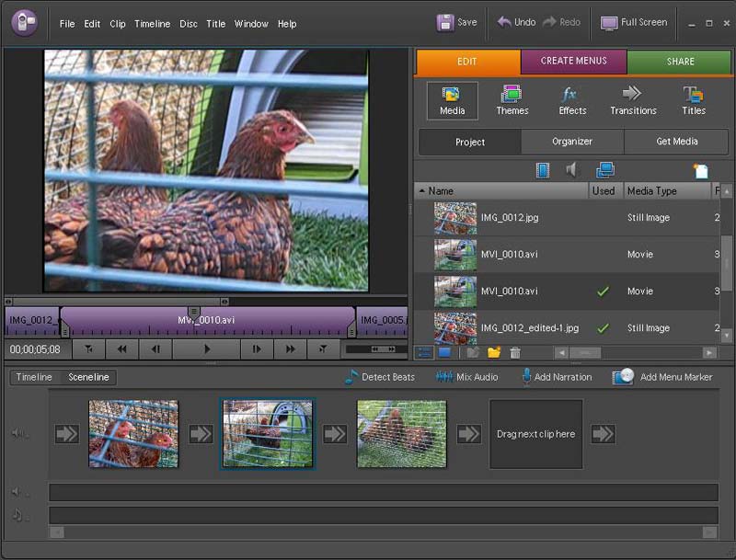Click the Full Screen button

pyautogui.click(x=634, y=22)
